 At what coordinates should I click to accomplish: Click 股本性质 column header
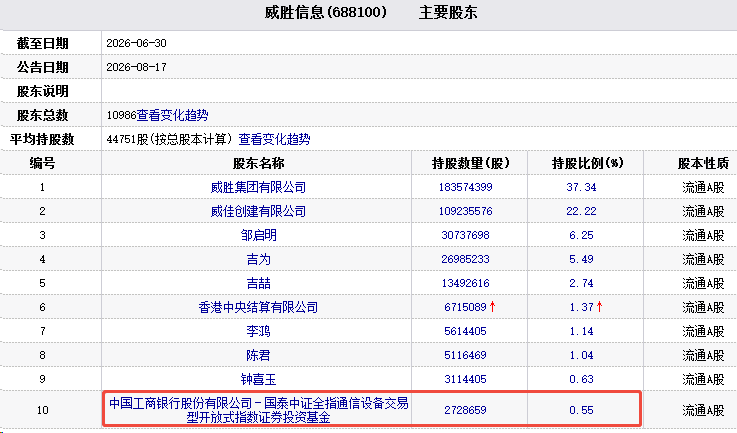703,163
